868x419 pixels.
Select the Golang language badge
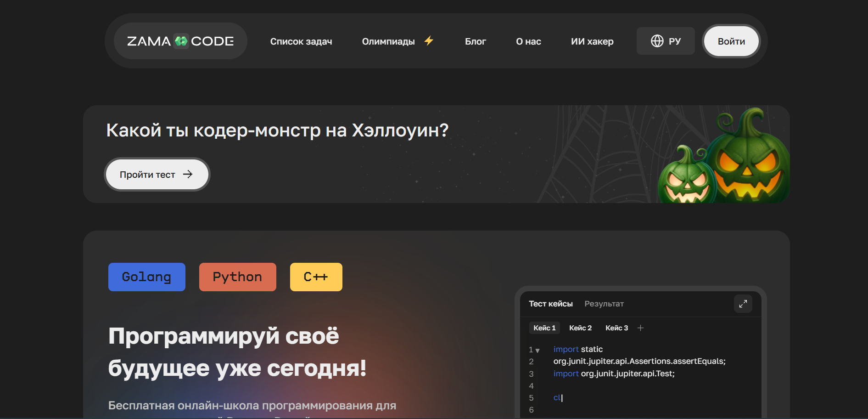click(x=146, y=277)
